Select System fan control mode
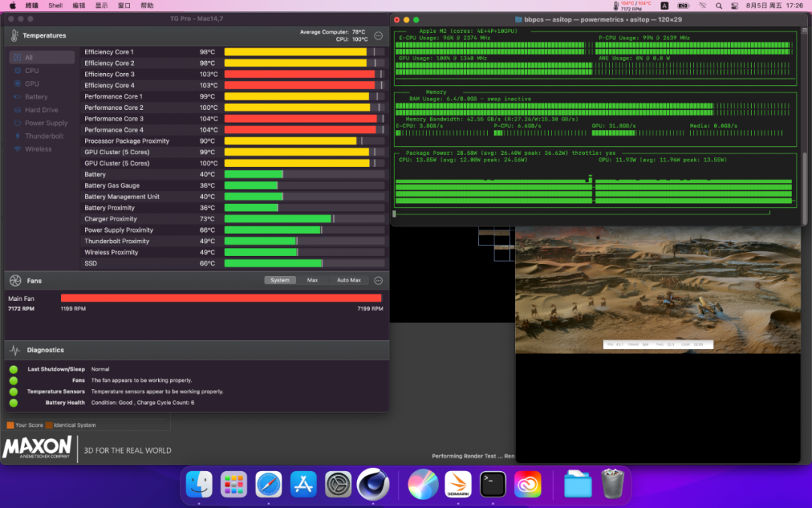Viewport: 812px width, 508px height. coord(280,280)
